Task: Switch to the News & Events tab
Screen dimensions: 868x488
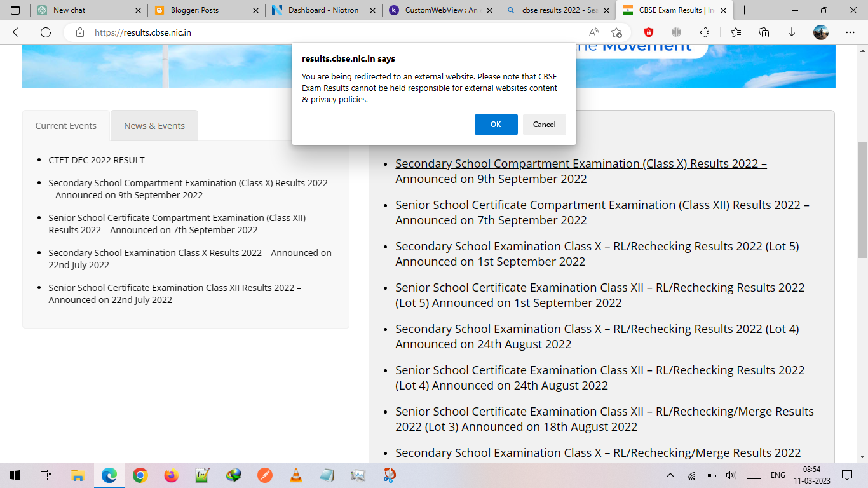Action: click(x=154, y=125)
